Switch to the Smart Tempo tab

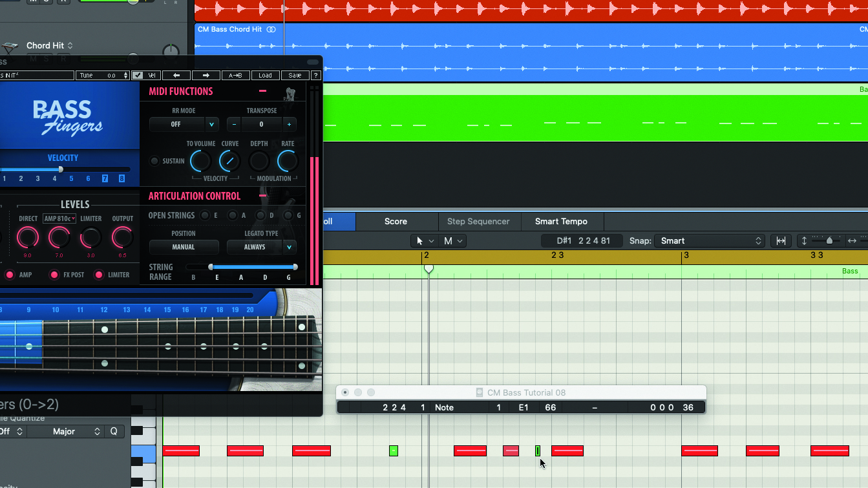point(561,221)
